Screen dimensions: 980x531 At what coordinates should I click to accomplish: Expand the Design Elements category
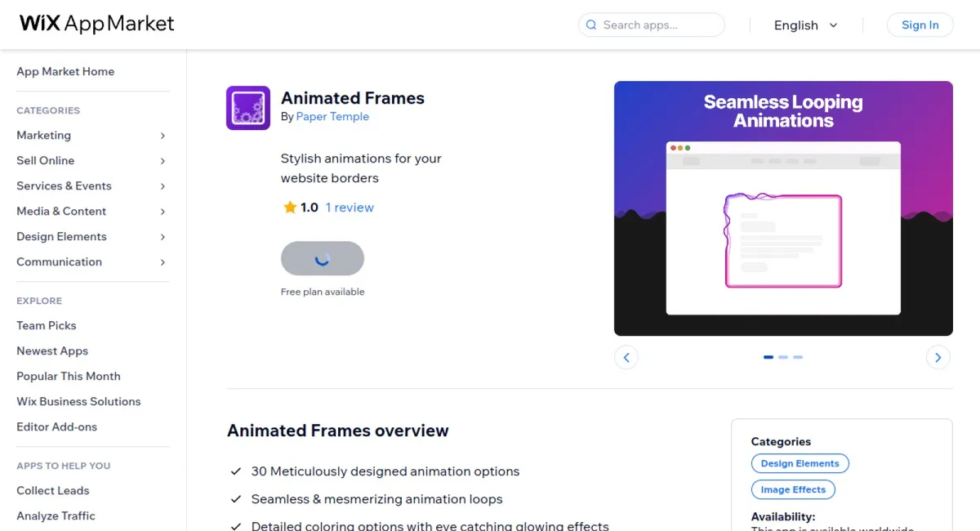(x=91, y=237)
